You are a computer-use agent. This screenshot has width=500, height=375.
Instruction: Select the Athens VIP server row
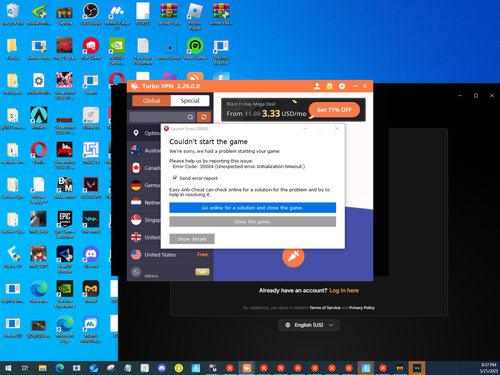pos(170,272)
